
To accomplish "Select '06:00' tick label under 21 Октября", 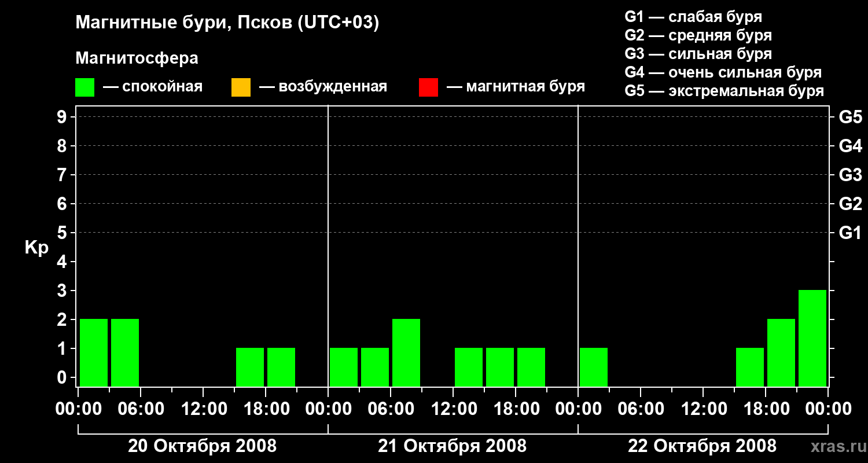I will tap(391, 409).
